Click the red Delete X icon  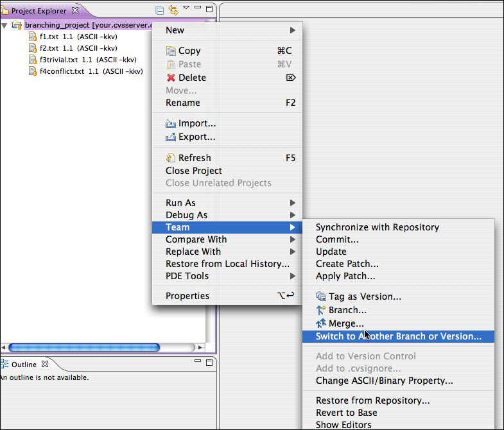coord(171,78)
